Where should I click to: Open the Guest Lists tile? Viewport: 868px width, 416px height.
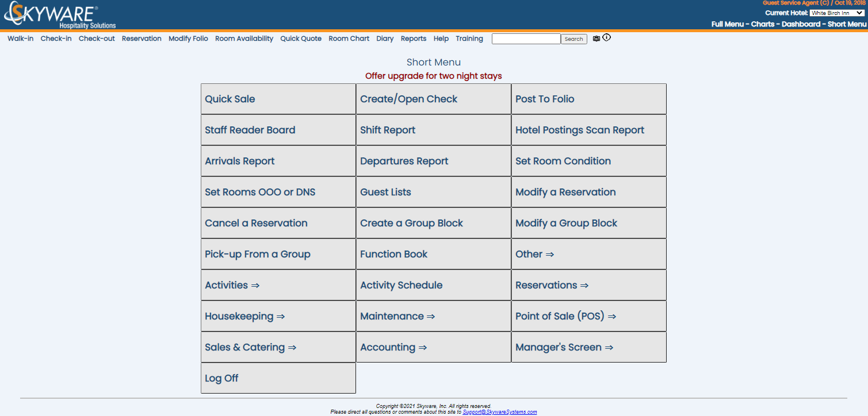(434, 192)
